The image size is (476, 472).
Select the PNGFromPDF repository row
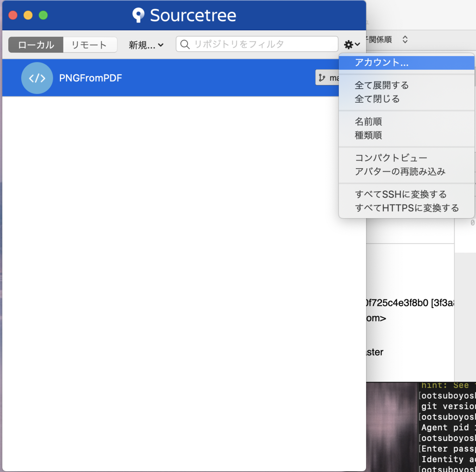tap(171, 78)
